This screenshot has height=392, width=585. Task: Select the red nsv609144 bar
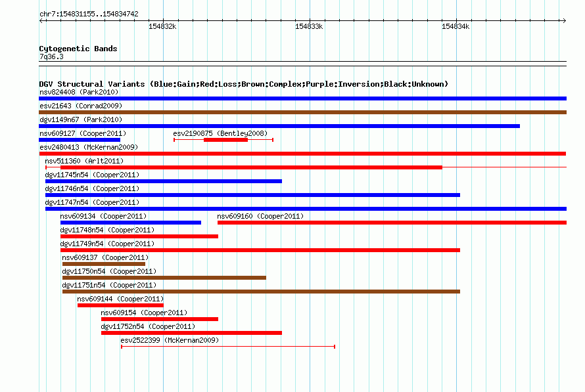tap(120, 305)
